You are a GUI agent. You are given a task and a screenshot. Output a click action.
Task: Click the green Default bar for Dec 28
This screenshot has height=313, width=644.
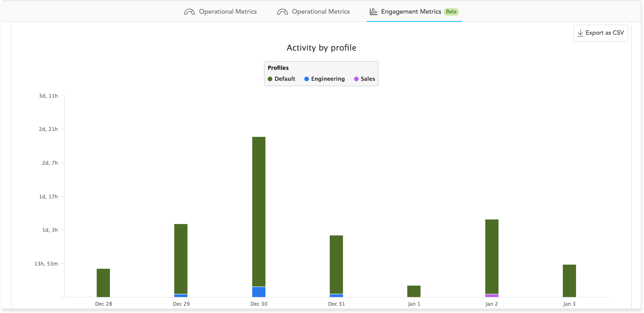coord(103,283)
